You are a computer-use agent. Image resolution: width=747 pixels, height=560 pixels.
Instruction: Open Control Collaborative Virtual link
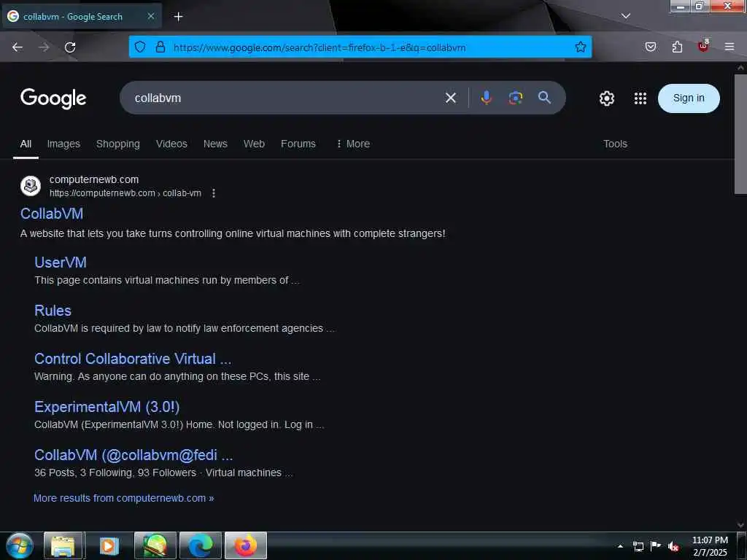tap(133, 359)
